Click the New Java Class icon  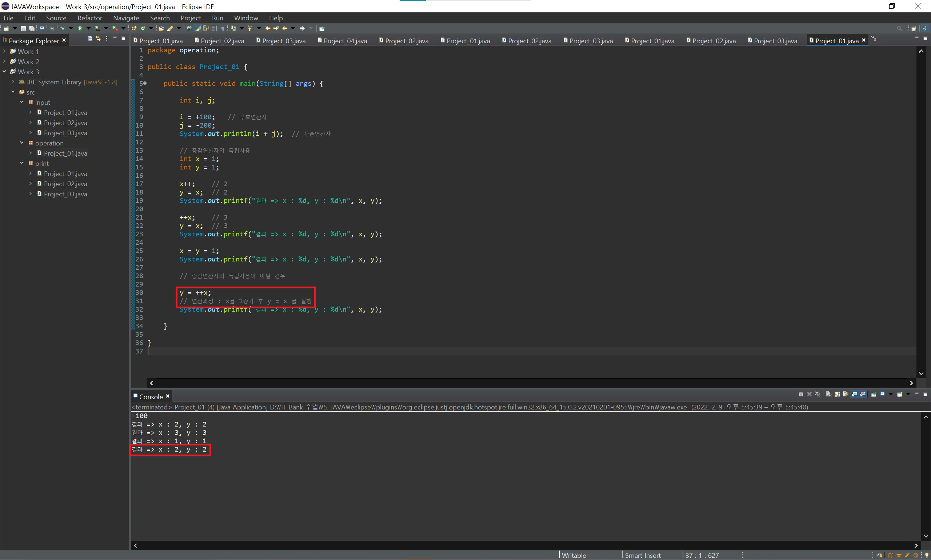tap(143, 28)
